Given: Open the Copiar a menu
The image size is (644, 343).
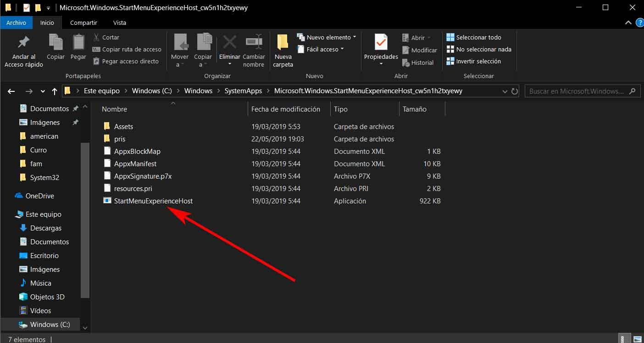Looking at the screenshot, I should [203, 51].
